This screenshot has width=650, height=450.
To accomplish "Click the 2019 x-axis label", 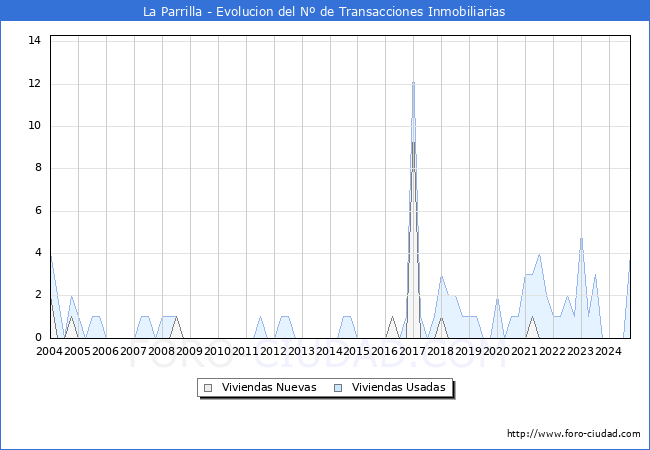I will pos(468,351).
